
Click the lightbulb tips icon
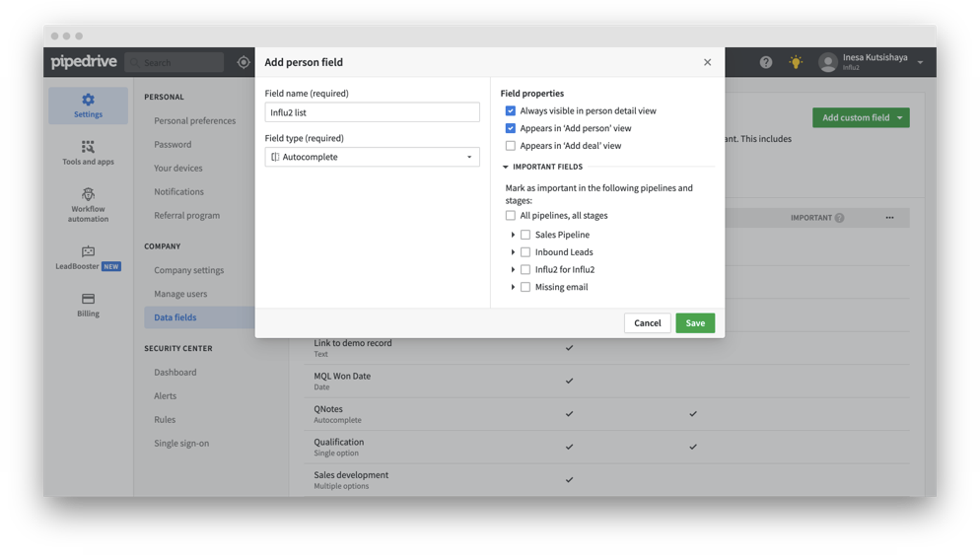pyautogui.click(x=796, y=62)
